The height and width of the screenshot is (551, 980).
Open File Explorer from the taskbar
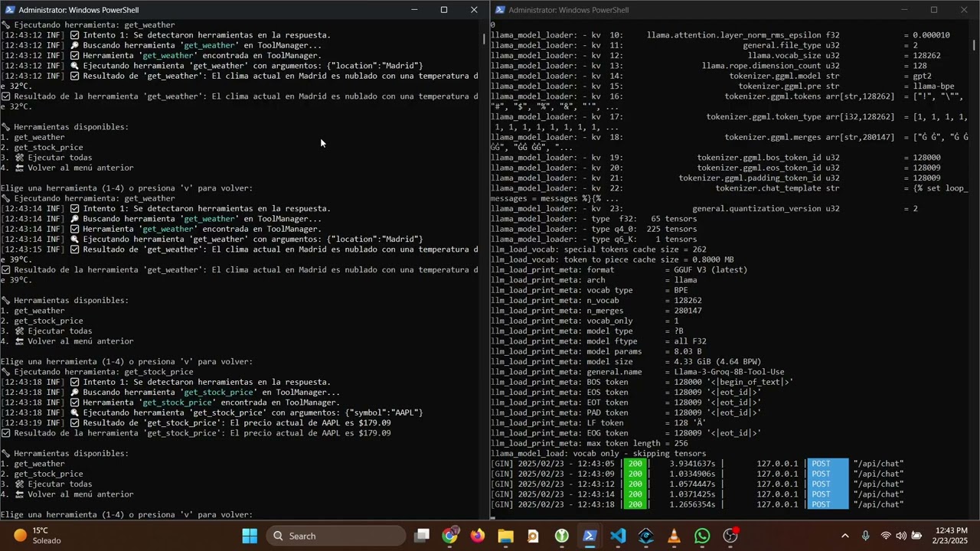click(x=505, y=536)
